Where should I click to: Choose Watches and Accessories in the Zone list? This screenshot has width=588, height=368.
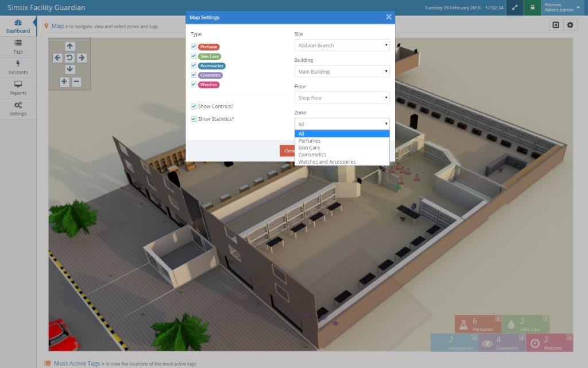[342, 162]
